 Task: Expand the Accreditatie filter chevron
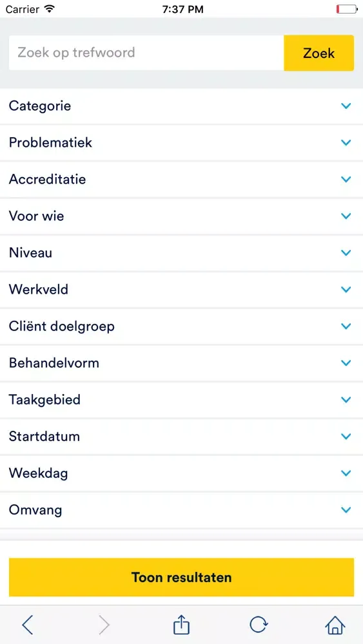[346, 180]
